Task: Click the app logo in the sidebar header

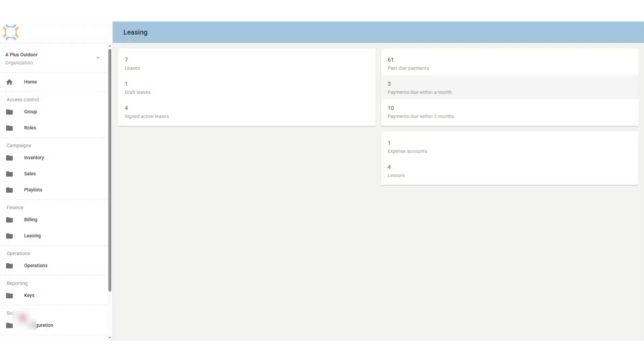Action: (x=11, y=32)
